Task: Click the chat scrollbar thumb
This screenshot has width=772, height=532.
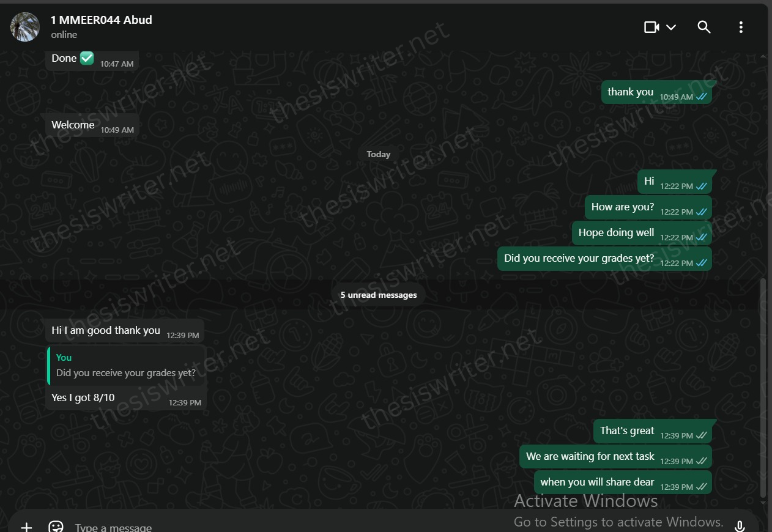Action: [762, 388]
